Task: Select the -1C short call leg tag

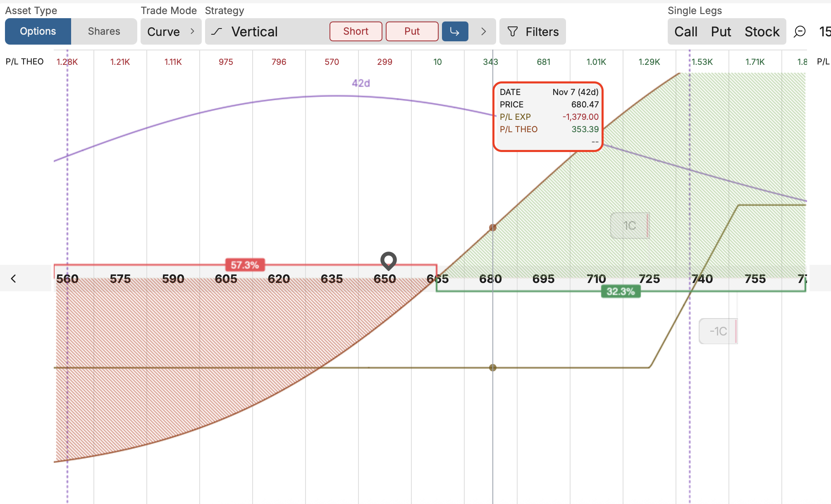Action: click(x=718, y=331)
